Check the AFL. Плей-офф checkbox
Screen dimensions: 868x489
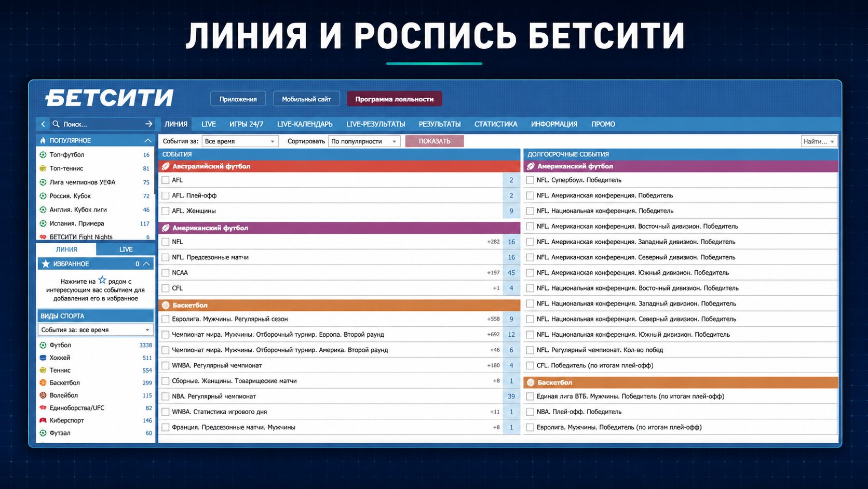coord(166,195)
